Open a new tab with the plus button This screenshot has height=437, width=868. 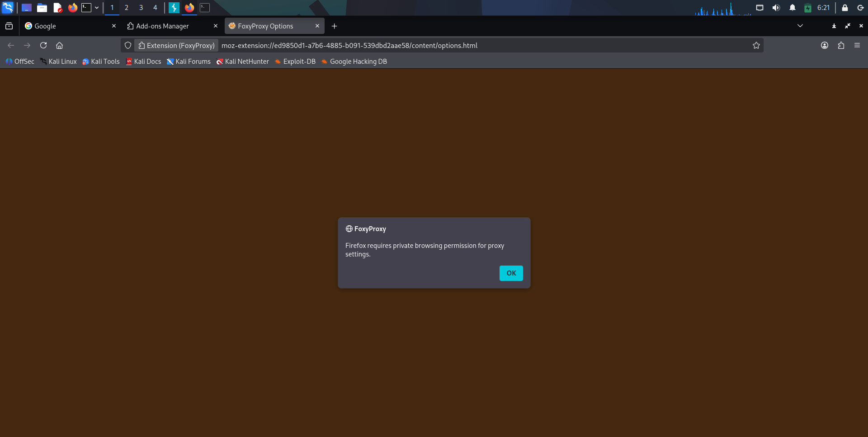coord(335,26)
